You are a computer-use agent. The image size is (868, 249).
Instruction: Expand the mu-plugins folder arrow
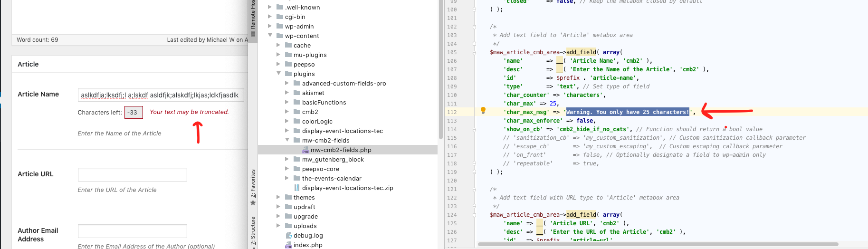[x=278, y=55]
